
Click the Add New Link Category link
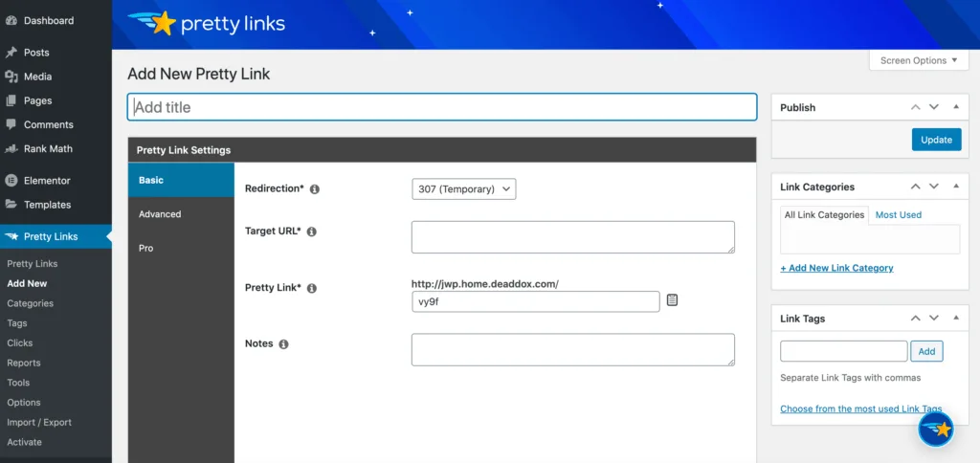836,268
